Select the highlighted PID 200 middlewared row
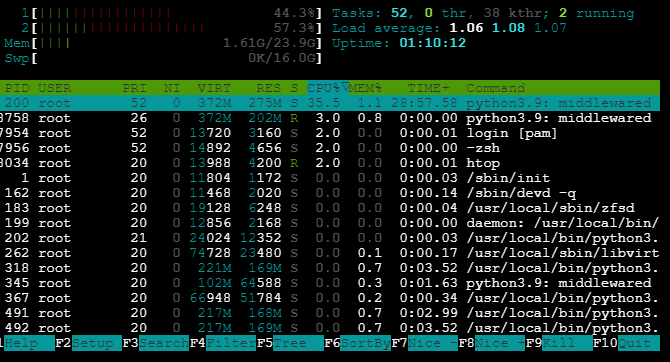The height and width of the screenshot is (362, 670). coord(330,103)
